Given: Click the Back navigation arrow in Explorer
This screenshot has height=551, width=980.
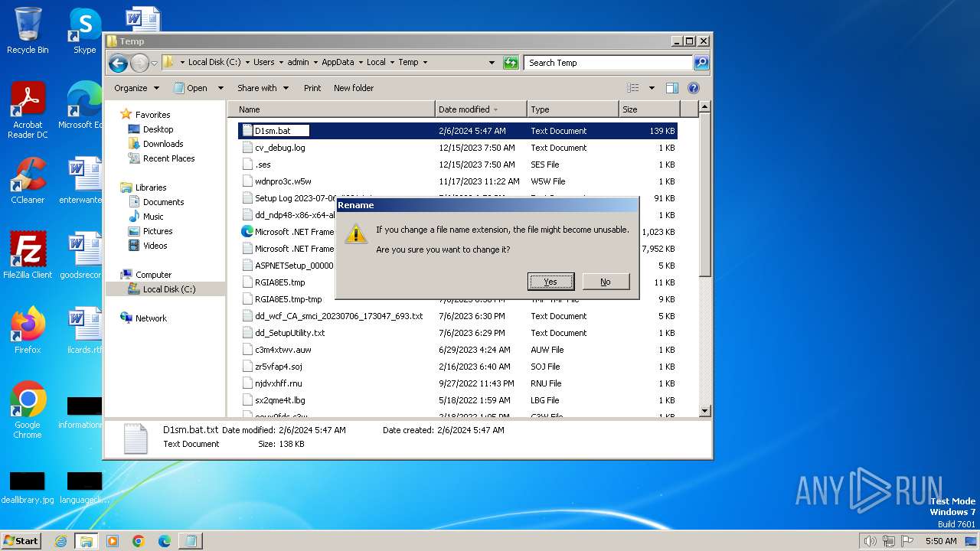Looking at the screenshot, I should coord(118,63).
